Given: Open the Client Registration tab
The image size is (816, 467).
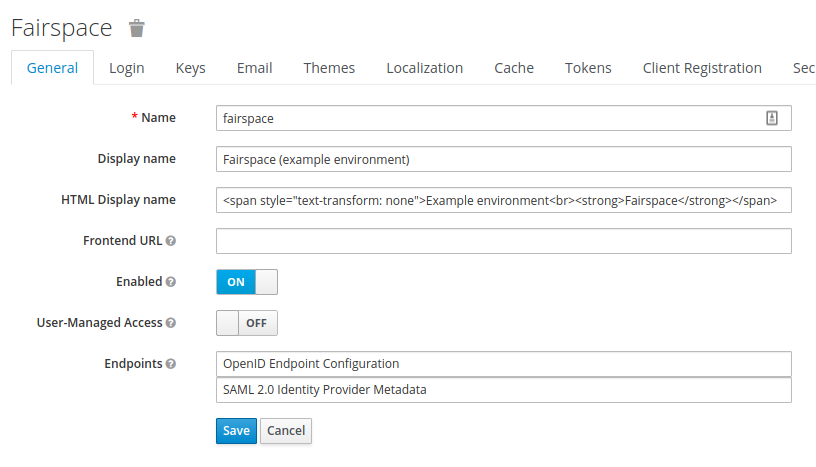Looking at the screenshot, I should pos(702,68).
